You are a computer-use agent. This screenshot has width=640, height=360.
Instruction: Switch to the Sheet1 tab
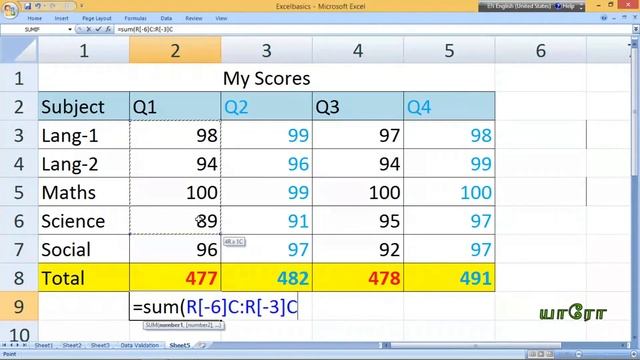click(43, 345)
